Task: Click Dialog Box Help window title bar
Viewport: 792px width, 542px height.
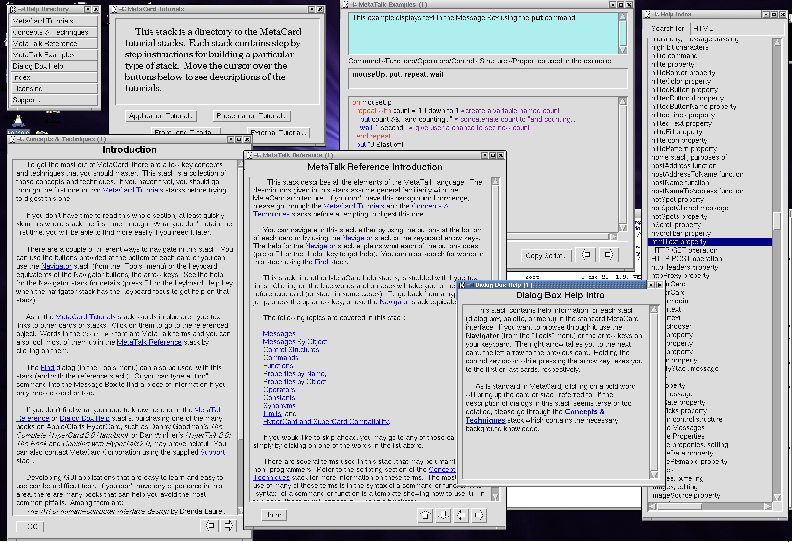Action: pyautogui.click(x=554, y=285)
